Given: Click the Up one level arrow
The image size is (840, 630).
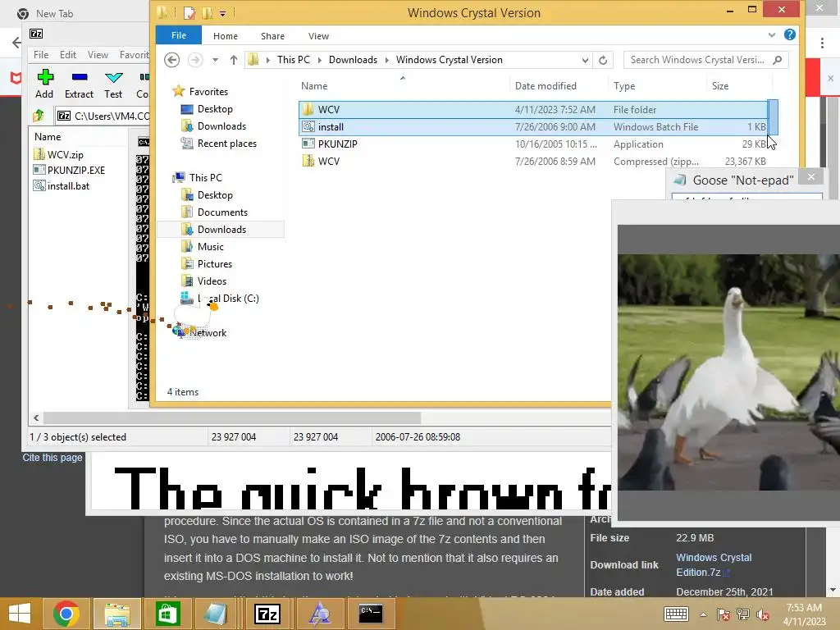Looking at the screenshot, I should coord(234,60).
